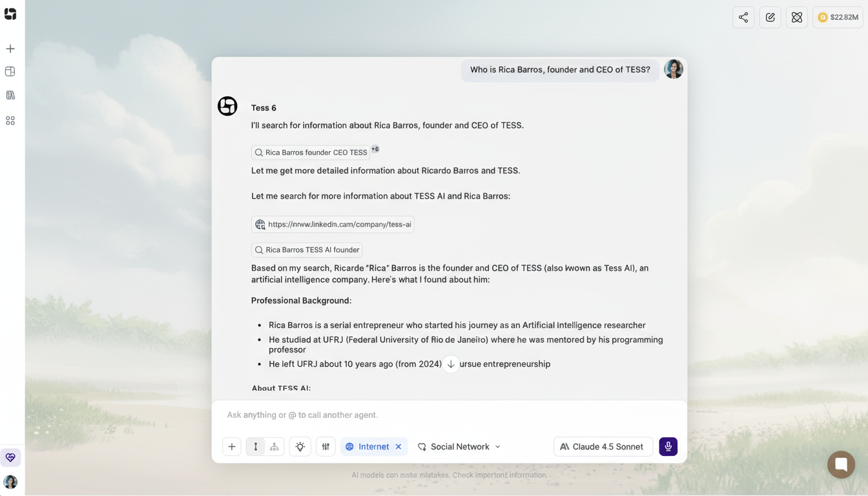Click the heart icon in left sidebar

point(10,457)
